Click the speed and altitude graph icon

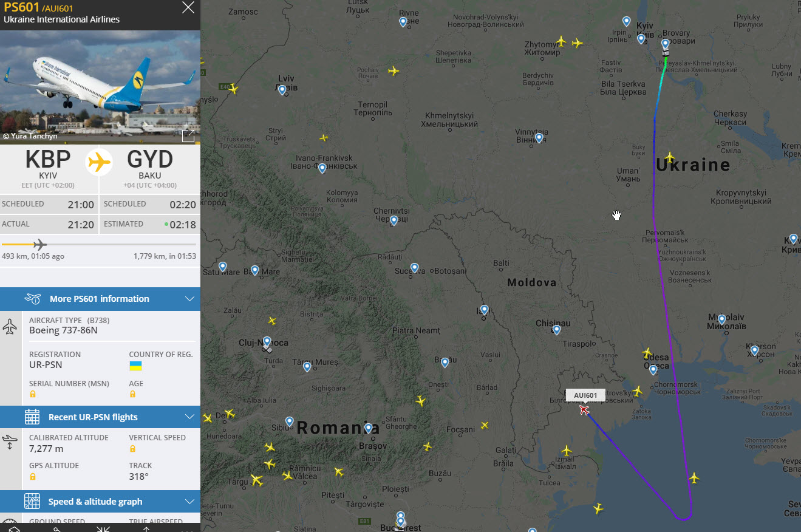pyautogui.click(x=32, y=501)
